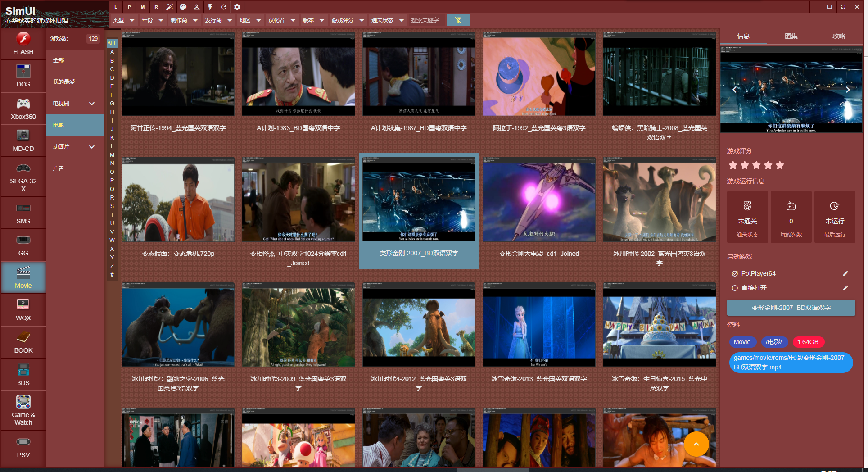Switch to the 攻略 tab

click(839, 36)
